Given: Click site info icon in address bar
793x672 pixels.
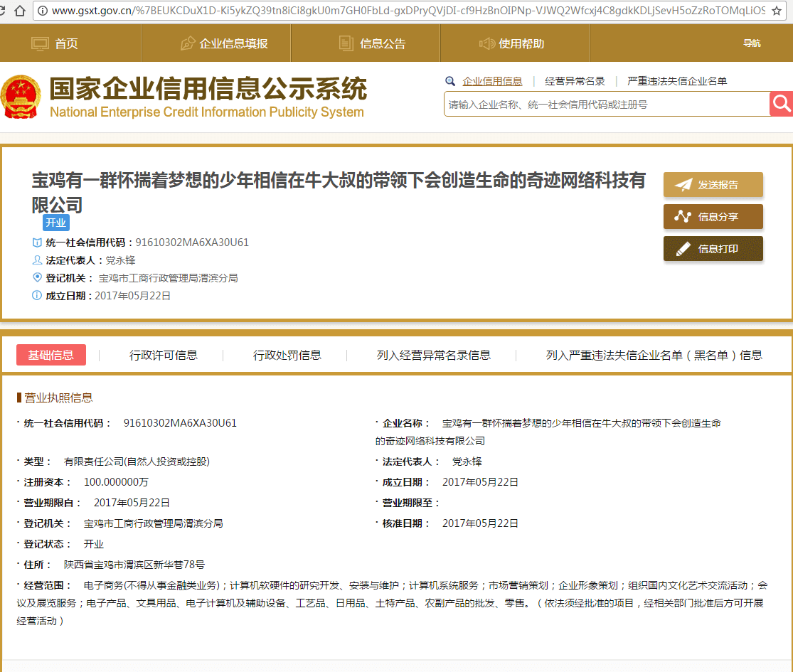Looking at the screenshot, I should pos(43,11).
